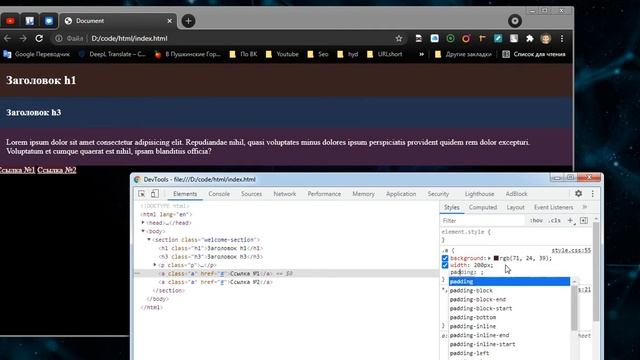Open the Youtube bookmarks folder
This screenshot has width=640, height=360.
point(282,54)
